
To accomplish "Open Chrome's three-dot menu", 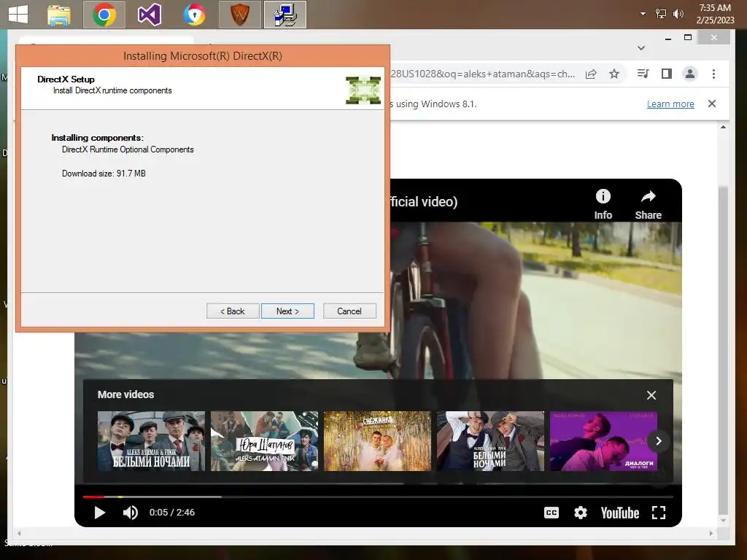I will pyautogui.click(x=713, y=74).
